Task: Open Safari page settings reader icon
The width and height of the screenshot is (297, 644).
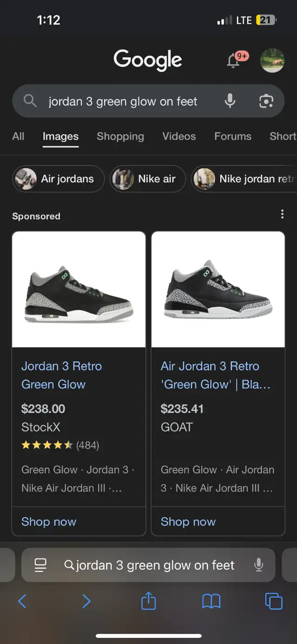Action: [x=41, y=565]
